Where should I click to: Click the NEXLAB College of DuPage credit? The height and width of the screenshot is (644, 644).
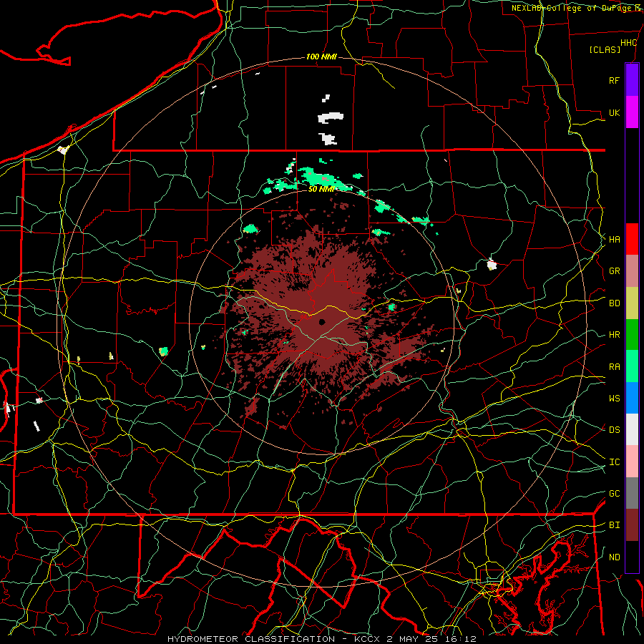576,8
